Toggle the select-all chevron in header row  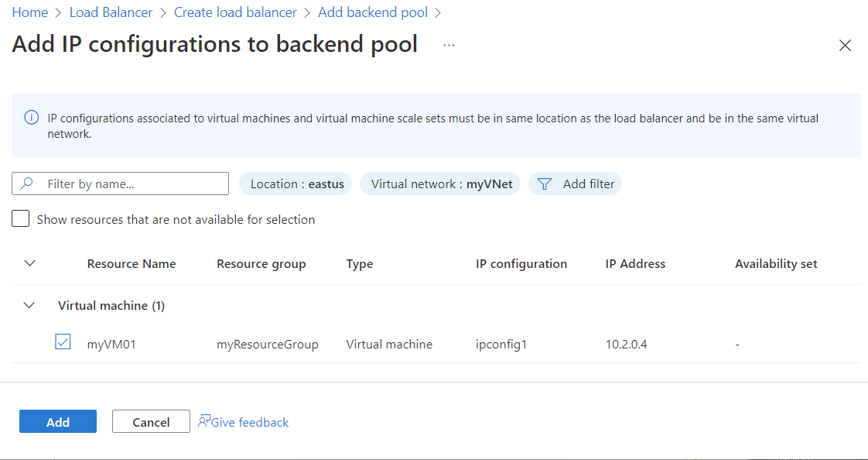[29, 263]
